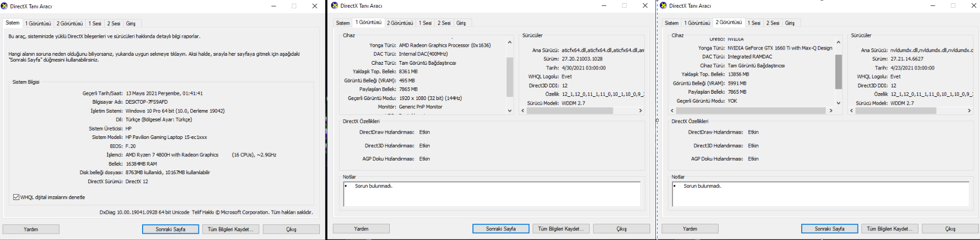Click Windows 10 Pro 64 bit text

[x=175, y=111]
